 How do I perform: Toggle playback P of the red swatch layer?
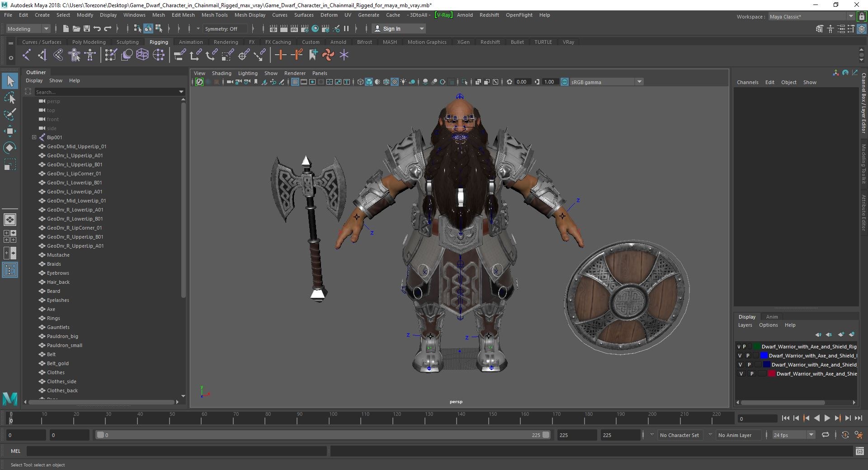click(752, 374)
